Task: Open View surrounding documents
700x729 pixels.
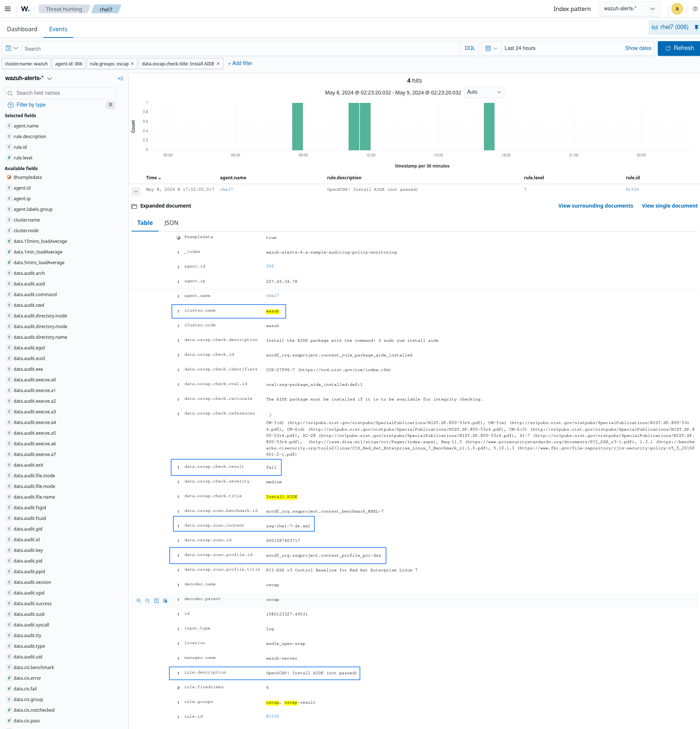Action: 595,206
